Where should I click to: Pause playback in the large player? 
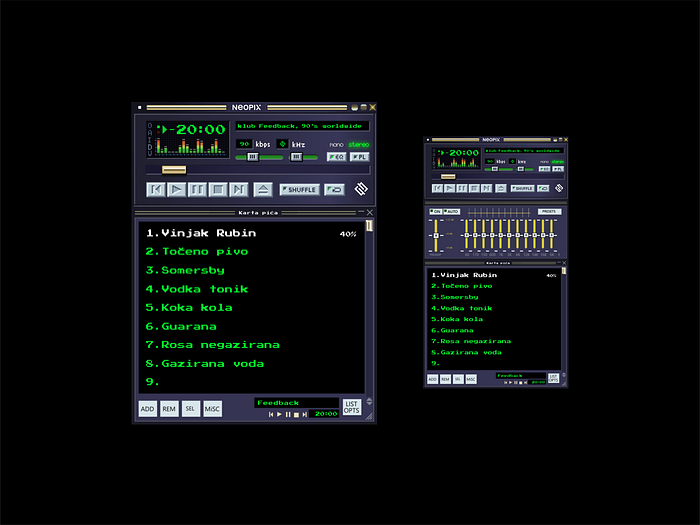(x=197, y=190)
